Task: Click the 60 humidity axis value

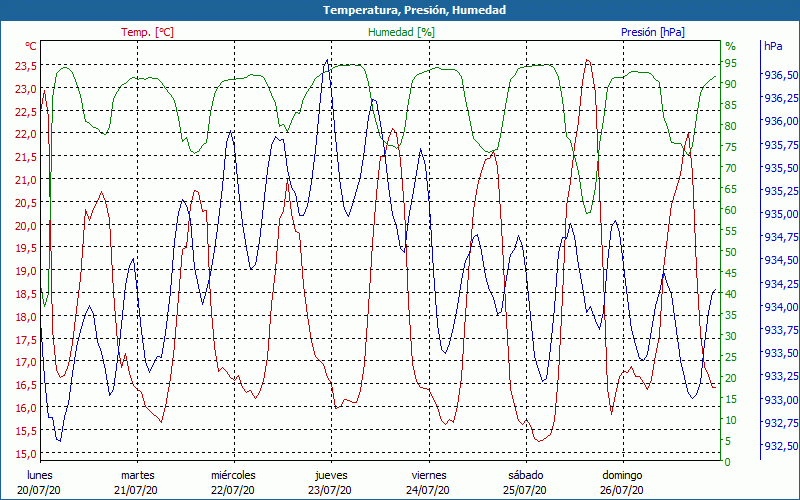Action: pos(731,210)
